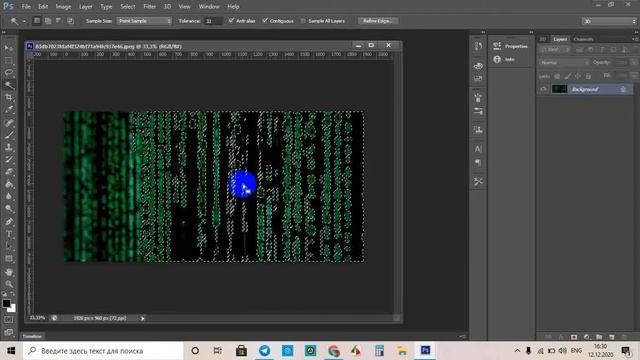Toggle the Contiguous checkbox
Viewport: 640px width, 360px height.
tap(265, 20)
